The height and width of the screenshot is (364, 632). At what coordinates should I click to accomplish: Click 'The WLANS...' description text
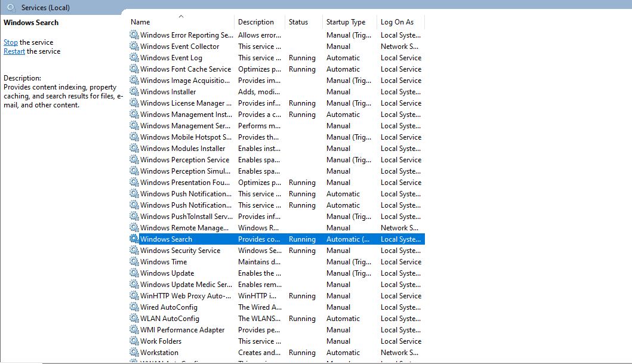click(x=259, y=319)
